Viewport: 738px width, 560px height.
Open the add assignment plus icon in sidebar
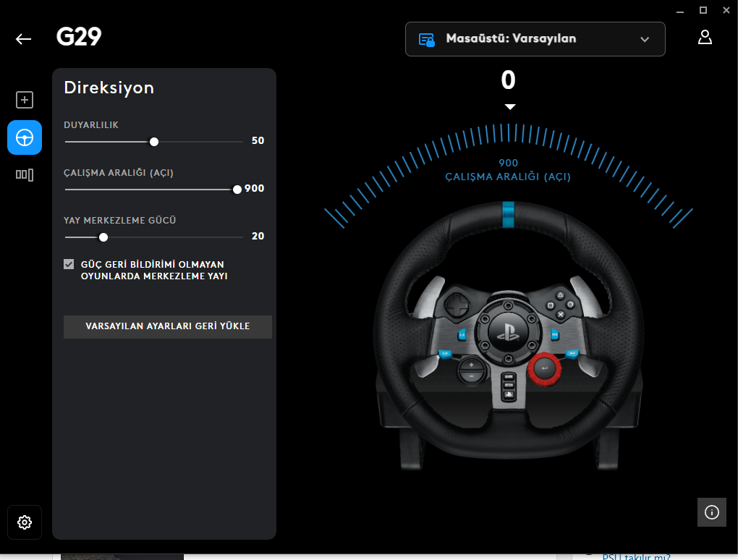25,100
